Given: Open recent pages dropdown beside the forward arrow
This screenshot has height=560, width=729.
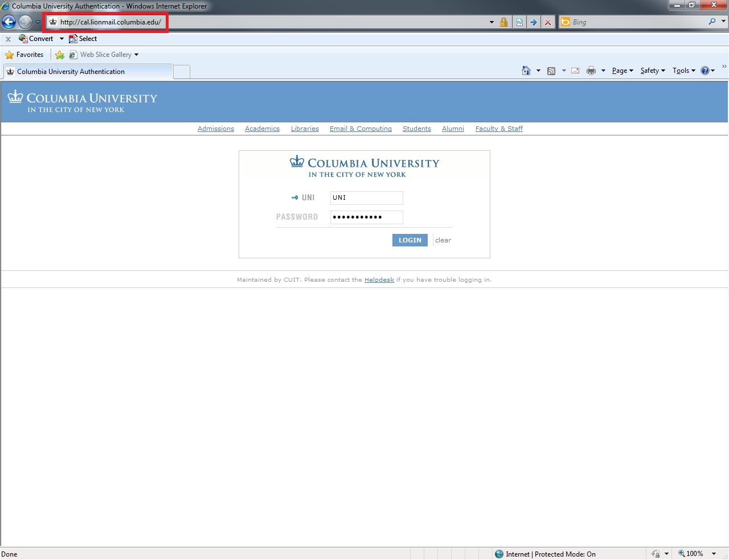Looking at the screenshot, I should tap(38, 22).
